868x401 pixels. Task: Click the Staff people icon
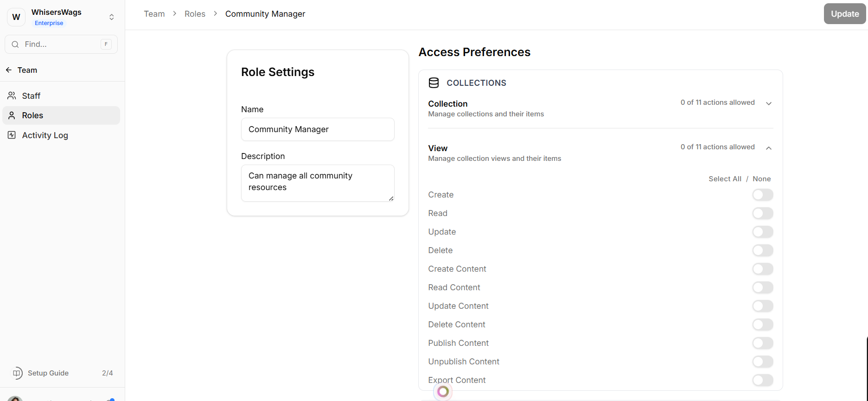coord(12,96)
